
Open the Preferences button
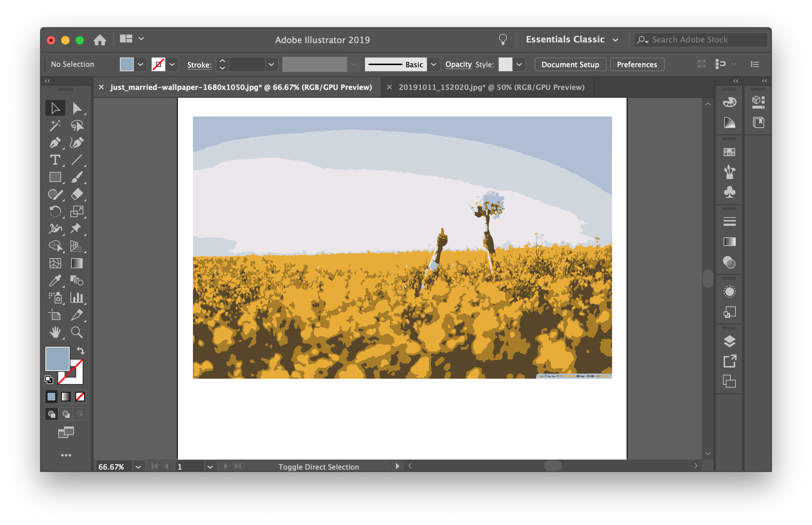click(x=637, y=64)
